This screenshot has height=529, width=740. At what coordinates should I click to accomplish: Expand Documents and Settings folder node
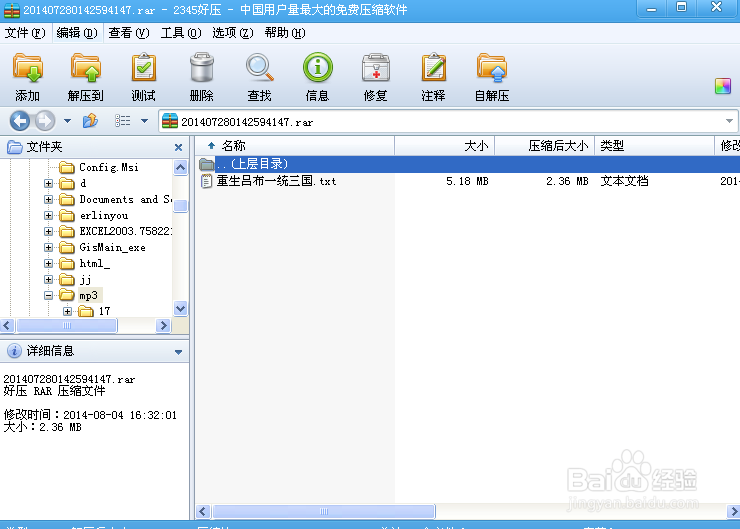tap(48, 199)
